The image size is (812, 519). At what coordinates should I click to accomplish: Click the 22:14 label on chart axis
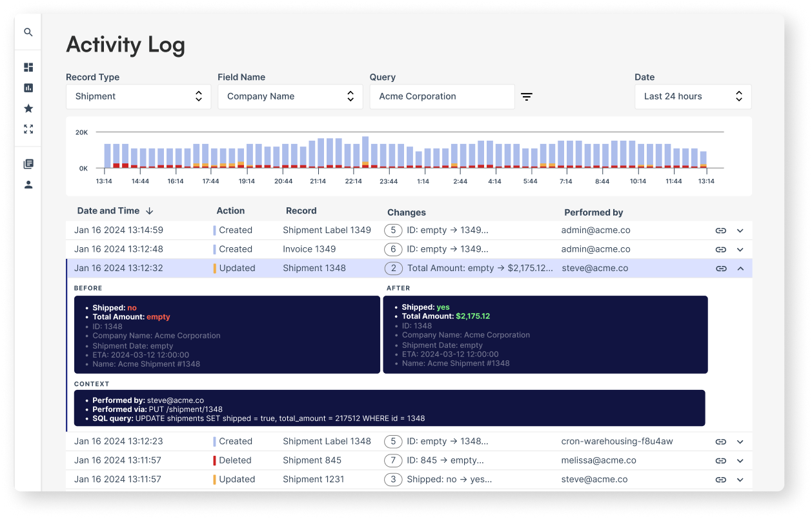[x=353, y=181]
